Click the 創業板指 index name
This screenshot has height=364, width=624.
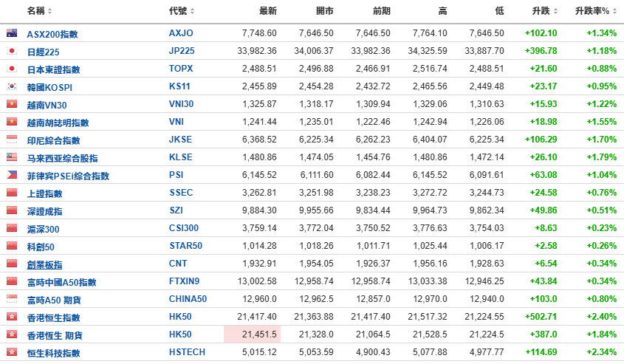[x=44, y=264]
